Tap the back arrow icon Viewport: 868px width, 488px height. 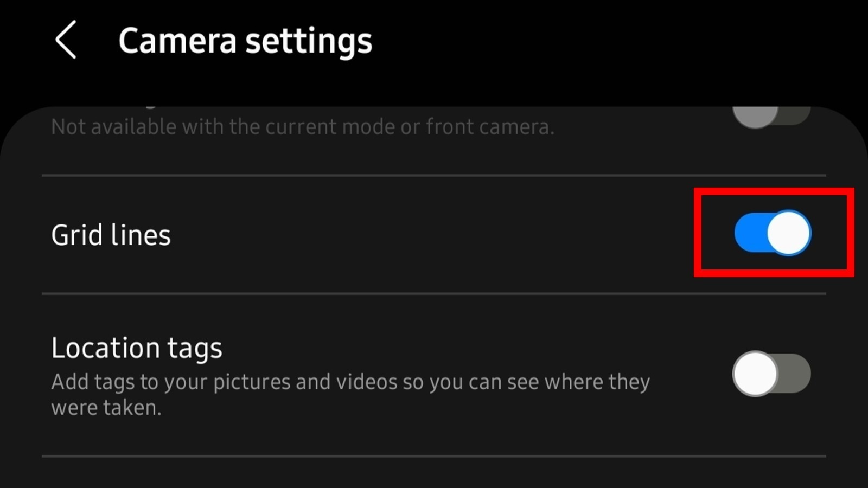[x=66, y=40]
